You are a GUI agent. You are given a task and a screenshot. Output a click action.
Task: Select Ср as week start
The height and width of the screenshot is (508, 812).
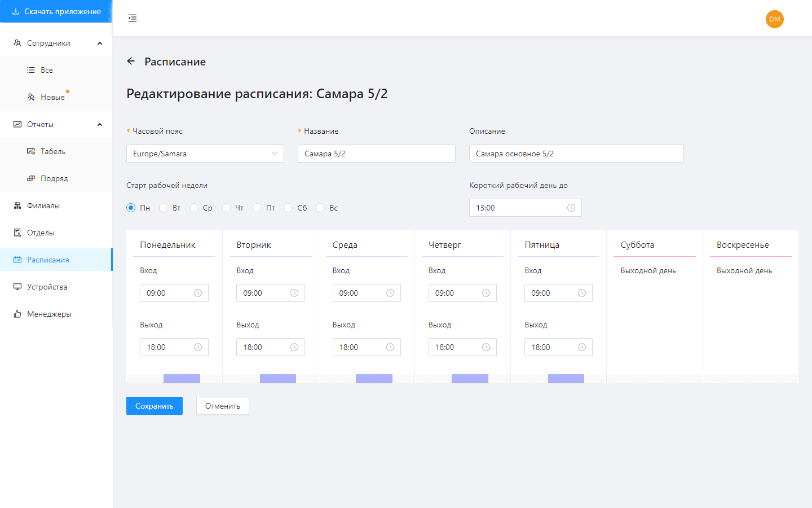pos(194,208)
